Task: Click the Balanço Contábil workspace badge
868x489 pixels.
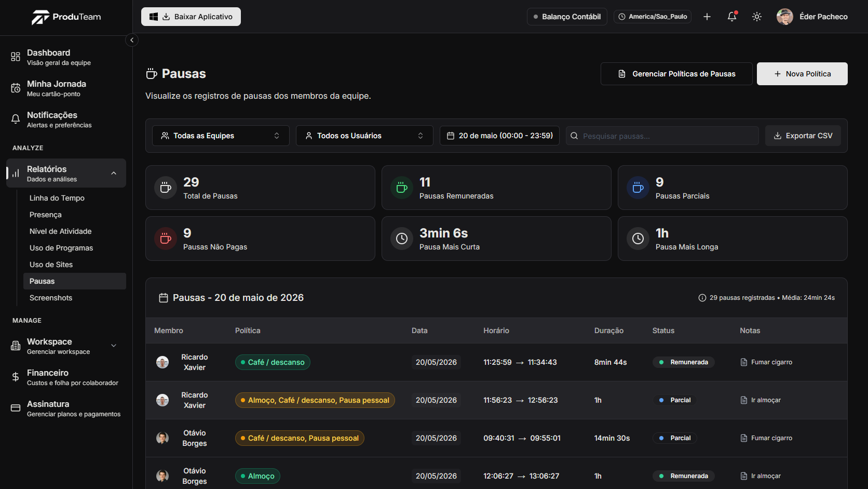Action: coord(567,17)
